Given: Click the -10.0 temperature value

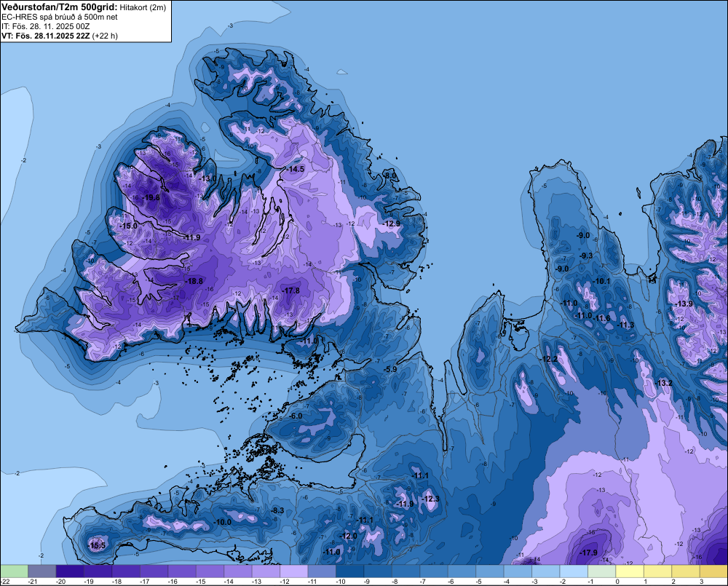Looking at the screenshot, I should pyautogui.click(x=223, y=522).
